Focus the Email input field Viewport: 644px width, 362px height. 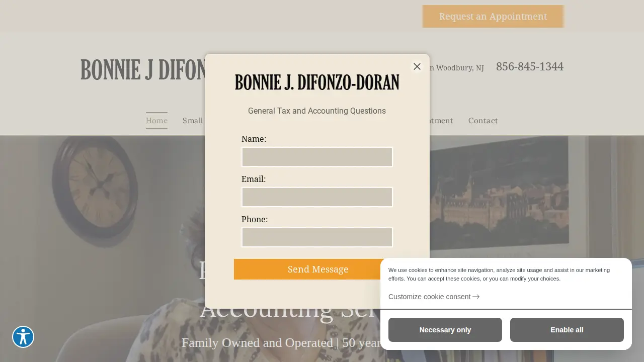pos(317,197)
